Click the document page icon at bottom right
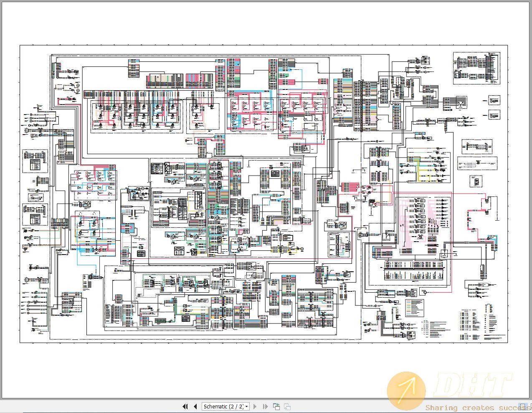 (522, 406)
